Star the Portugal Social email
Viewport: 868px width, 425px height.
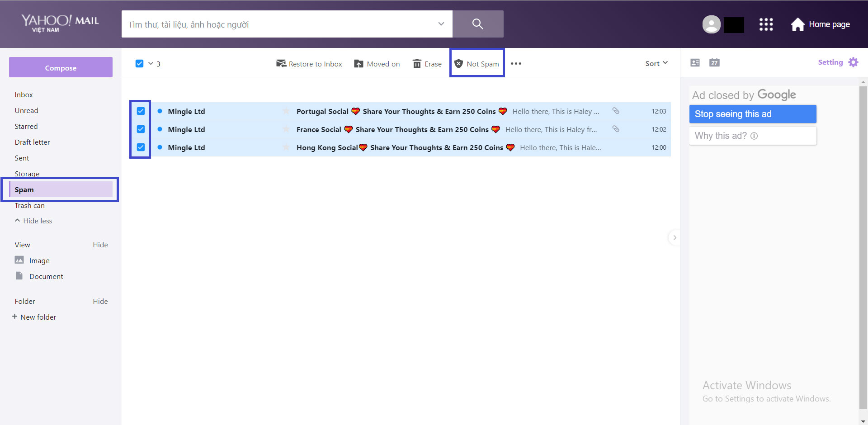click(286, 111)
